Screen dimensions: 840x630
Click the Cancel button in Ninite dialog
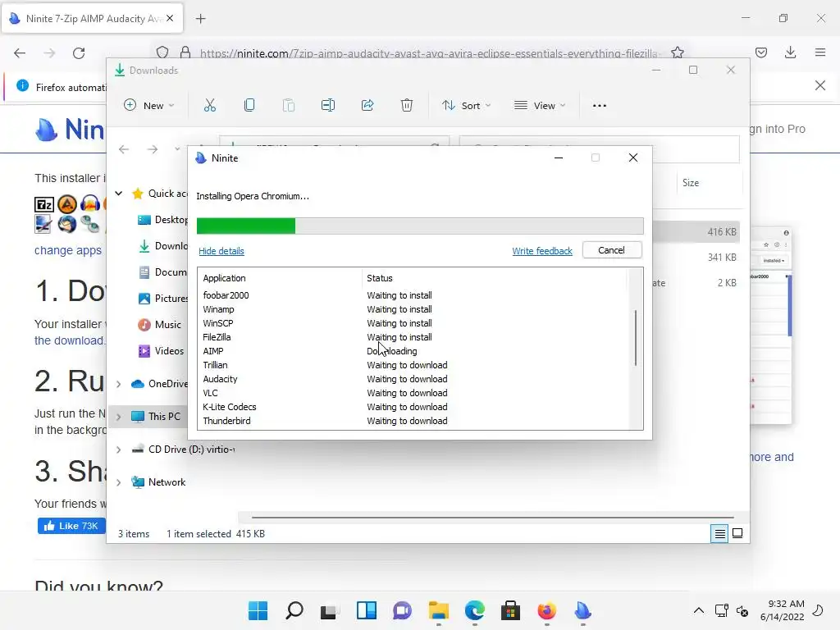[611, 250]
